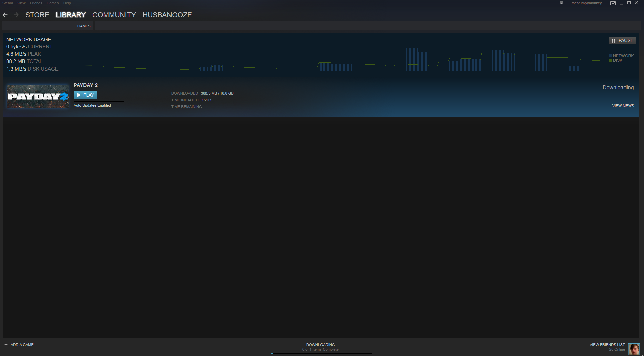Screen dimensions: 644x356
Task: Open the notifications inbox icon
Action: tap(561, 3)
